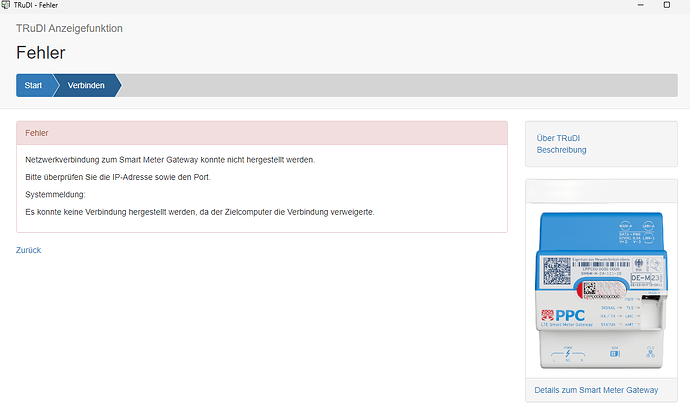Click the Start breadcrumb step
Screen dimensions: 690x418
tap(34, 85)
